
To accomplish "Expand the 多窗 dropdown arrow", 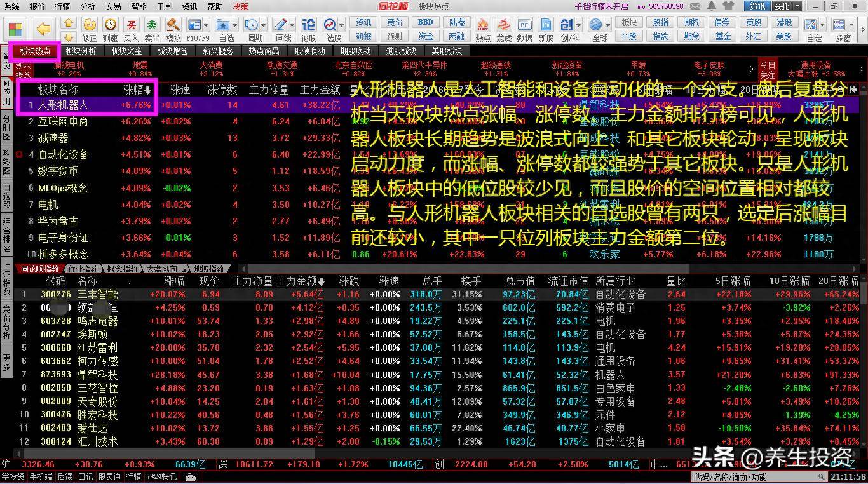I will click(x=851, y=25).
